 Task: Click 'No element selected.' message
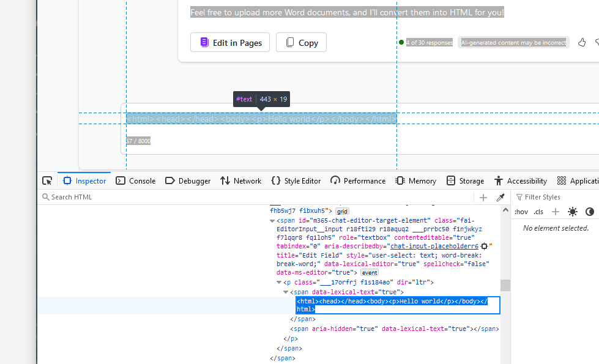tap(556, 228)
